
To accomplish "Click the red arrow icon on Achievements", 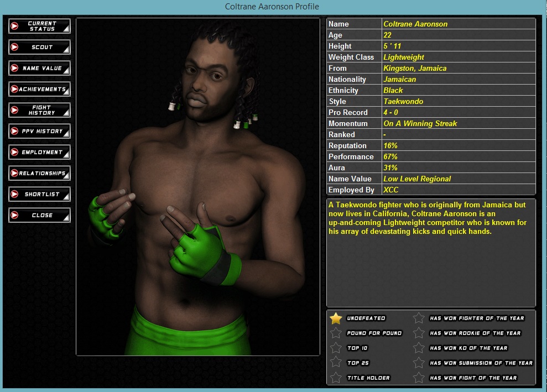I will [x=14, y=89].
